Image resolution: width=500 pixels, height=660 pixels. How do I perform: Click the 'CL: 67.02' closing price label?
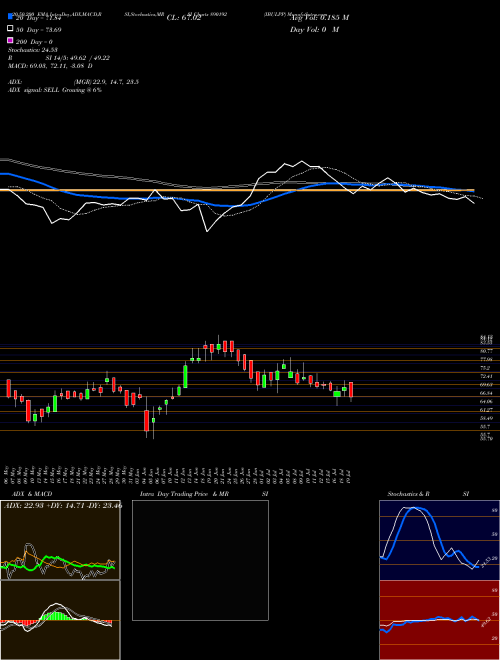[x=184, y=18]
